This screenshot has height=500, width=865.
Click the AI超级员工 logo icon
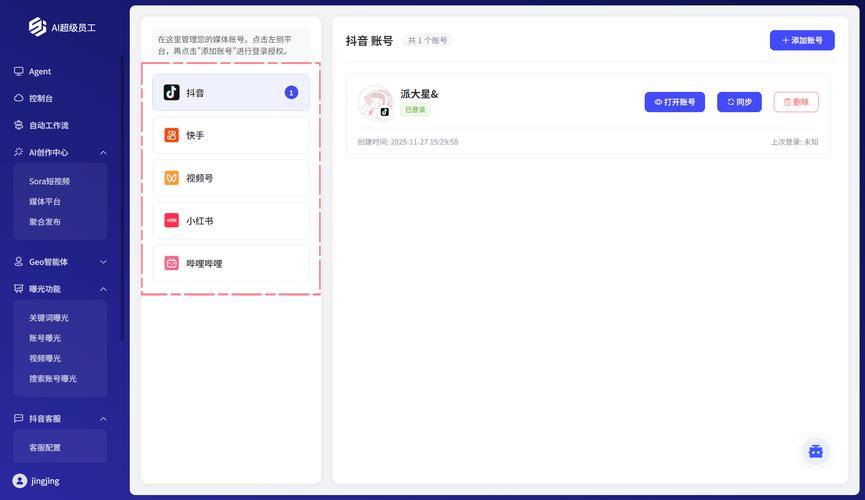(37, 27)
